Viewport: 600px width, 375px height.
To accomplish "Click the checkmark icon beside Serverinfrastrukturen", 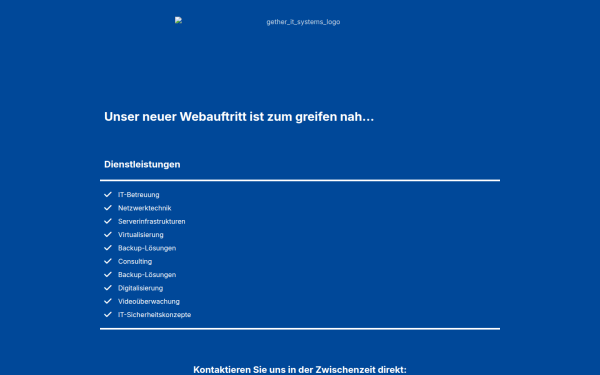I will (108, 221).
